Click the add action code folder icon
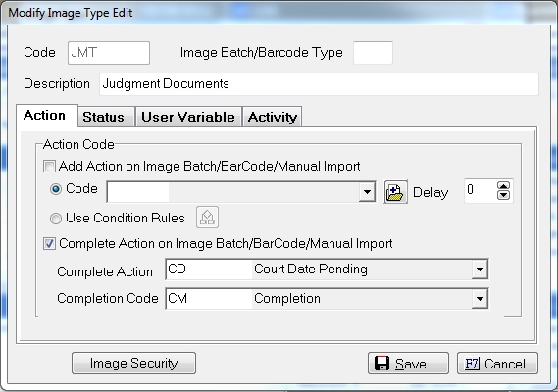 [x=395, y=192]
